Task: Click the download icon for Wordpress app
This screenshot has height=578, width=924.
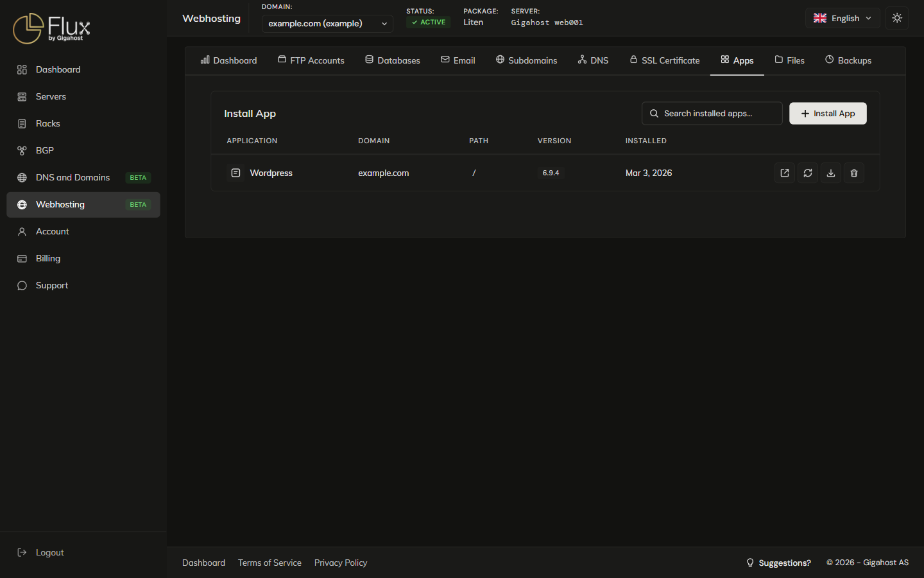Action: point(831,173)
